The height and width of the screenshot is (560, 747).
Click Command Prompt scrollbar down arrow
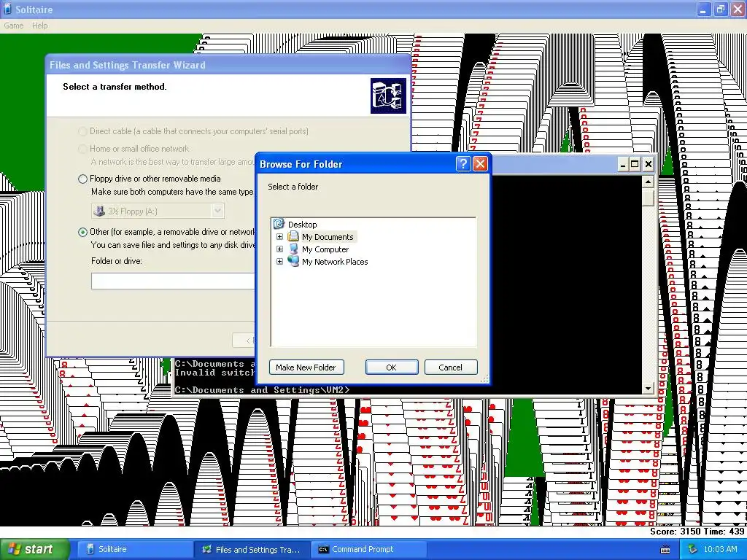(648, 389)
